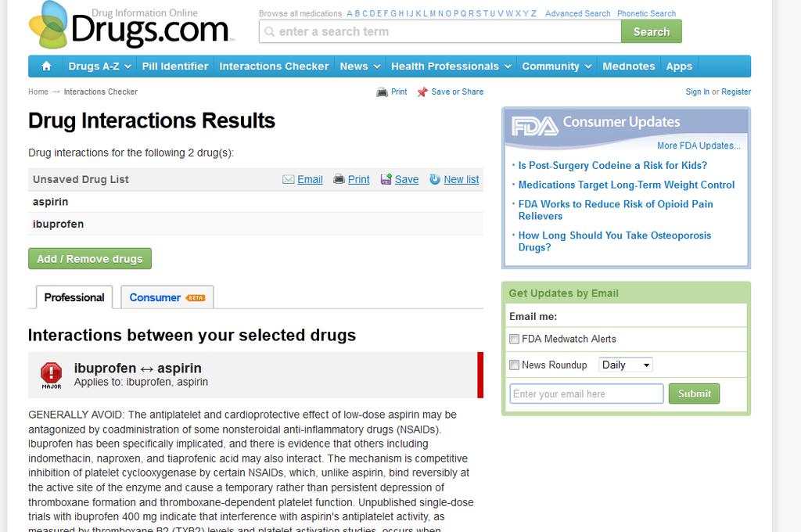801x532 pixels.
Task: Click the printer icon in drug list header
Action: 339,179
